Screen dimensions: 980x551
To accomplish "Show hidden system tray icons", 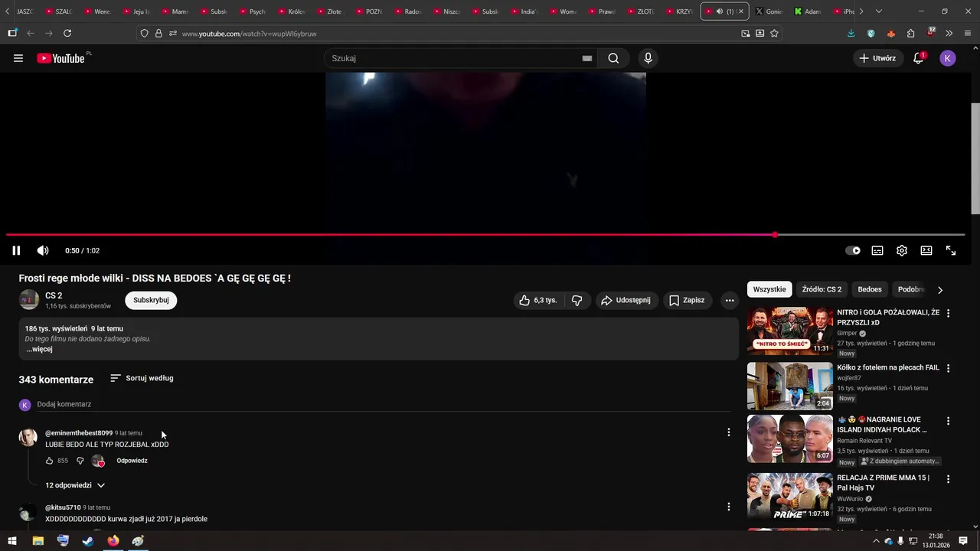I will [x=876, y=541].
